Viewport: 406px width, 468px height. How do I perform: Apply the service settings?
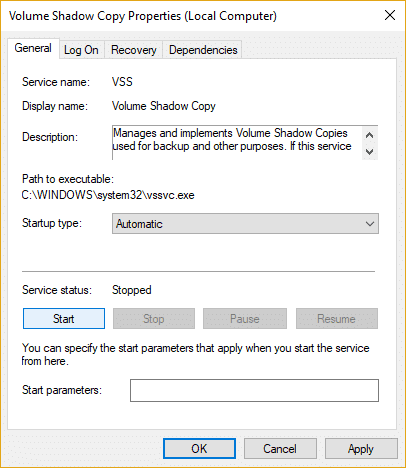[361, 449]
